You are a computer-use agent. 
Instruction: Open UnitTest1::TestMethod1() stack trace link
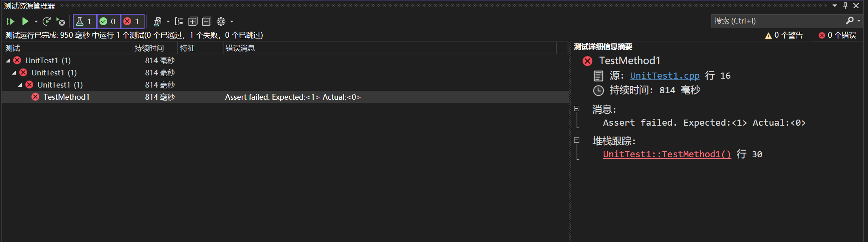click(667, 154)
